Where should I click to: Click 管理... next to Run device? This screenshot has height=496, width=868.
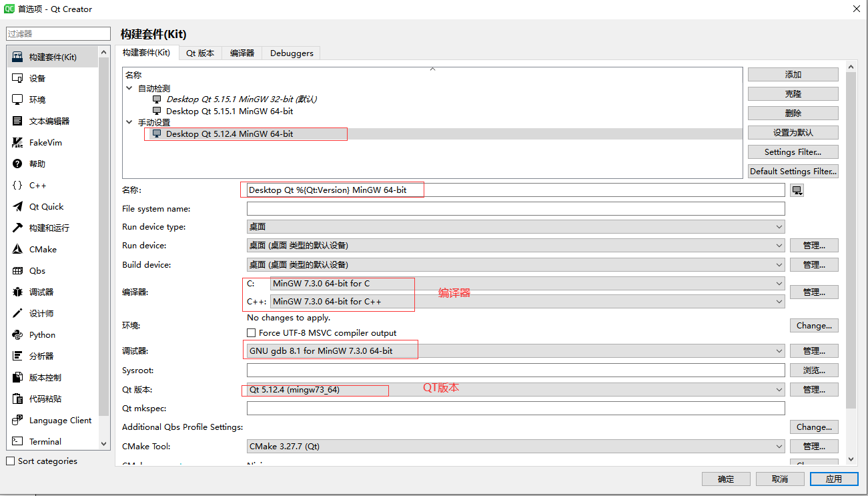[815, 246]
